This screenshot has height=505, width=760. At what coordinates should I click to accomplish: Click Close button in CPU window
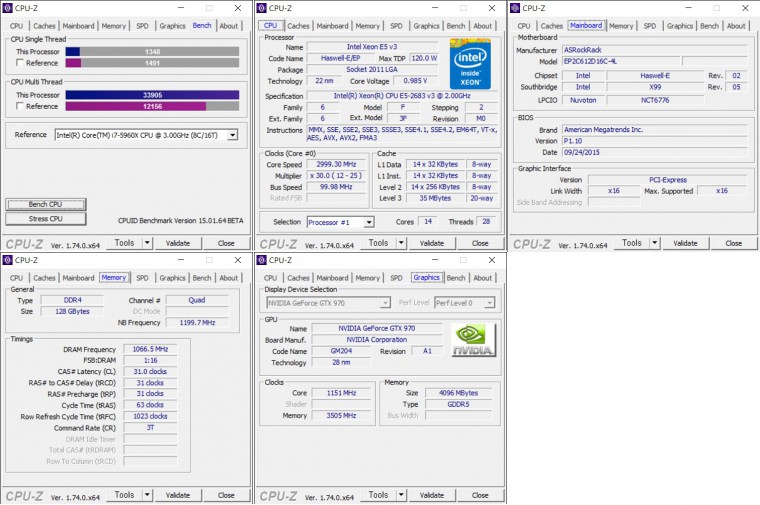point(480,243)
